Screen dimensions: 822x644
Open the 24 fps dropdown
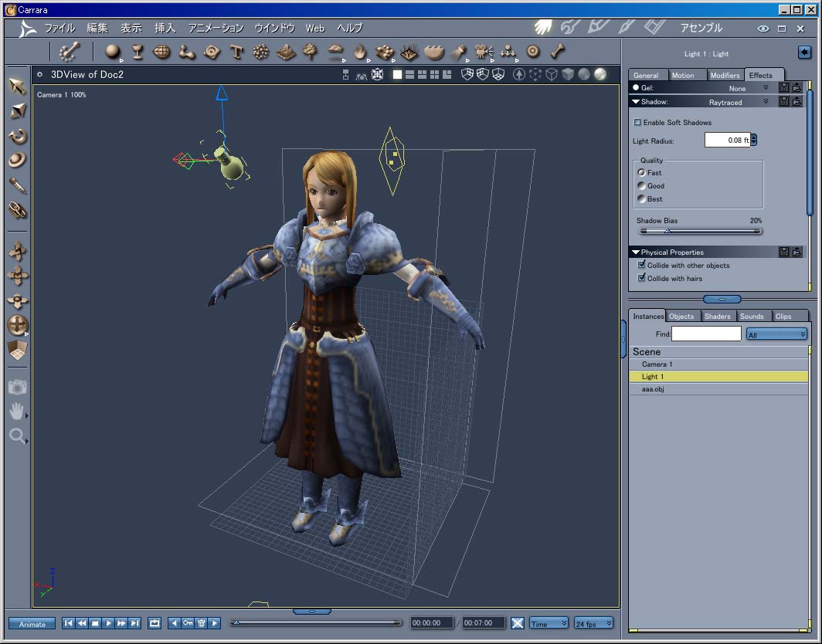coord(593,623)
